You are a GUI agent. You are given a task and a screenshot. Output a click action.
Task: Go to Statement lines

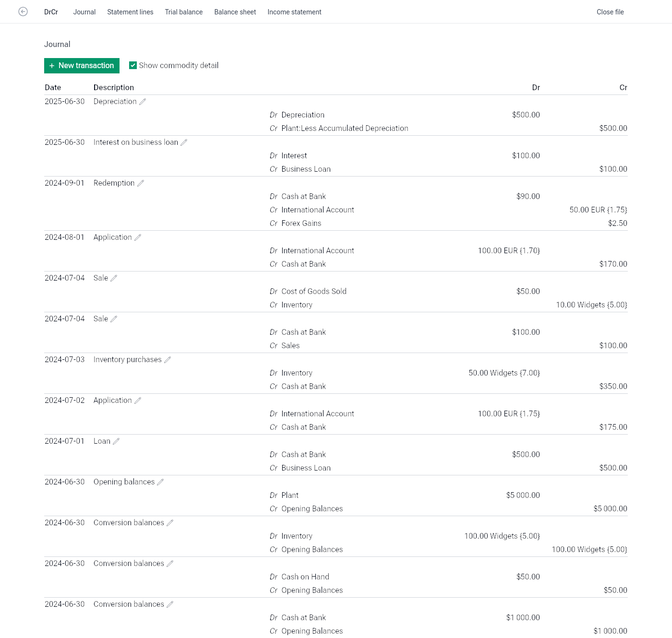pyautogui.click(x=130, y=12)
